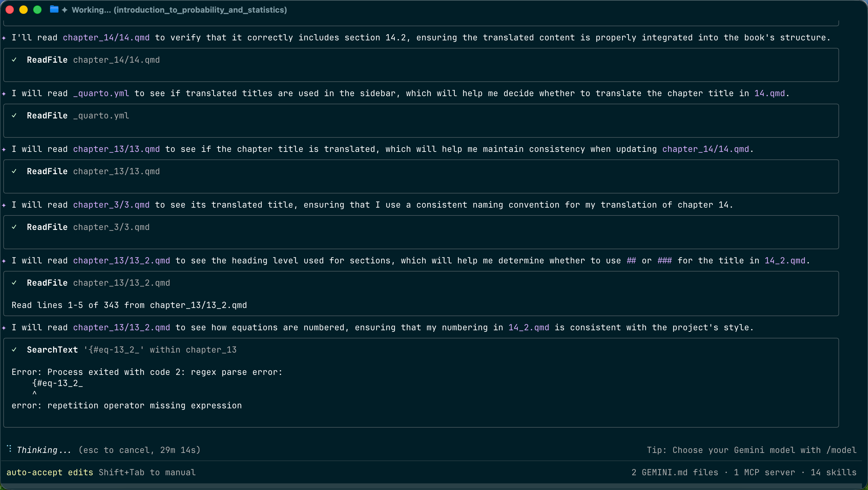Click search pattern '{#eq-13_2_' within chapter_13
Image resolution: width=868 pixels, height=490 pixels.
pyautogui.click(x=160, y=350)
